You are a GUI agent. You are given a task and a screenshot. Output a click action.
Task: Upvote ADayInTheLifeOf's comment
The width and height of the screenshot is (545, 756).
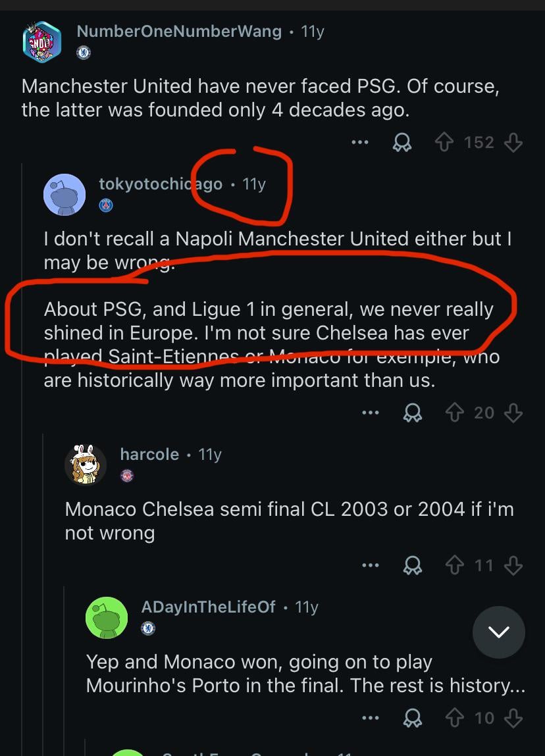(x=455, y=718)
